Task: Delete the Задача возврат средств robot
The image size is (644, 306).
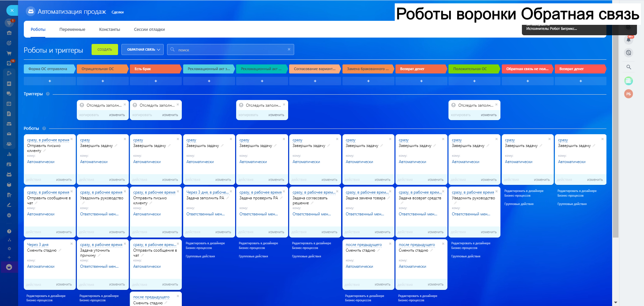Action: pos(443,192)
